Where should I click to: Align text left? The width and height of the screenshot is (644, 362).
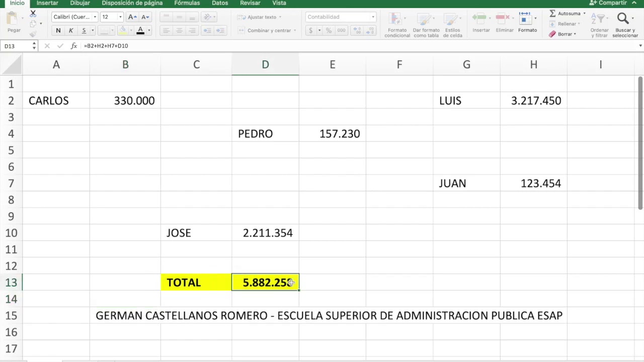point(166,31)
